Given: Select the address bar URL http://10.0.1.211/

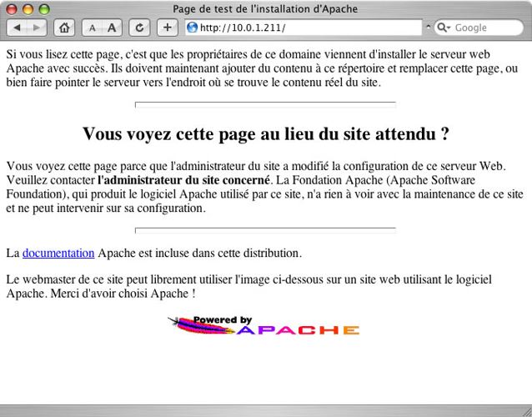Looking at the screenshot, I should click(243, 28).
